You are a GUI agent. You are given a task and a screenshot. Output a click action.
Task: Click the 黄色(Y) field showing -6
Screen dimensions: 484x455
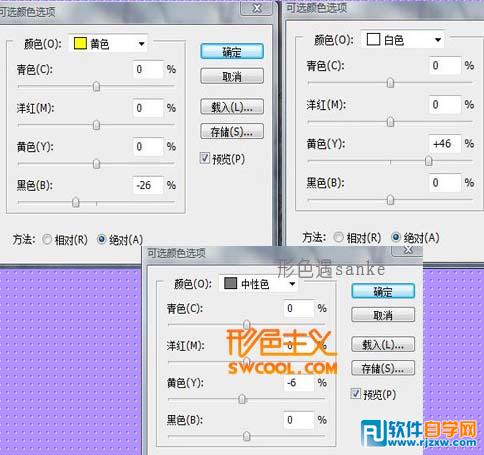(x=299, y=383)
